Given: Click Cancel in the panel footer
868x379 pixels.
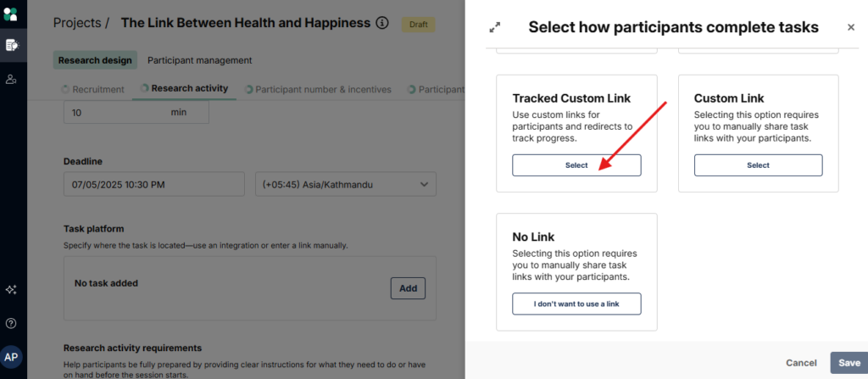Looking at the screenshot, I should coord(801,363).
